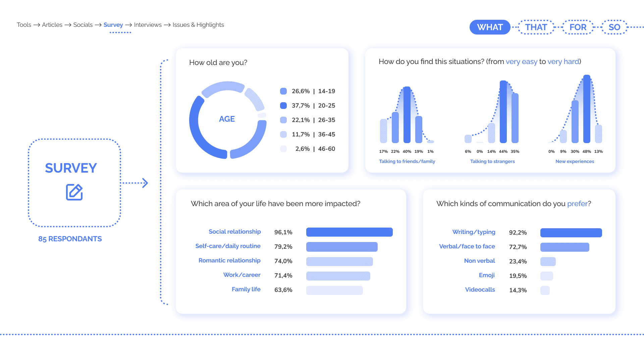Click the 11,7% | 36-45 legend text
The height and width of the screenshot is (362, 644).
tap(313, 134)
